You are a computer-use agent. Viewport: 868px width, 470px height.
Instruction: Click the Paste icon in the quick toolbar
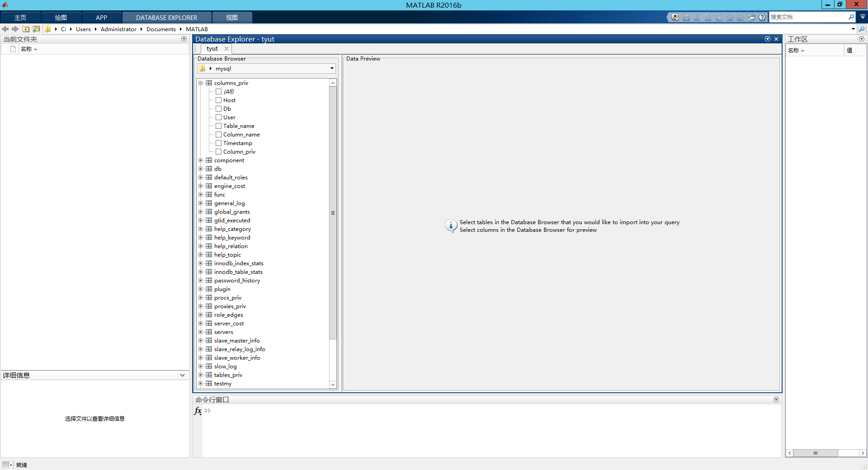[719, 17]
